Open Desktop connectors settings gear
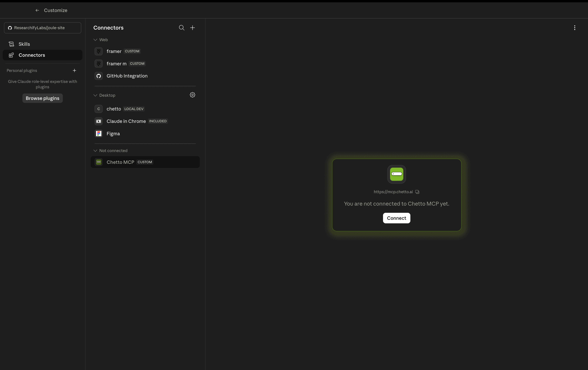 click(x=192, y=95)
